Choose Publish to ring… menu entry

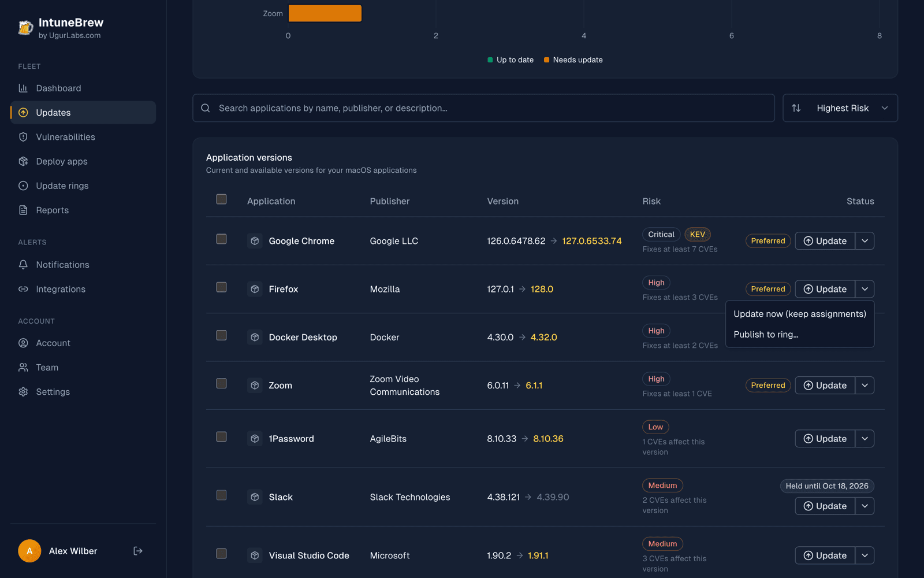(800, 335)
